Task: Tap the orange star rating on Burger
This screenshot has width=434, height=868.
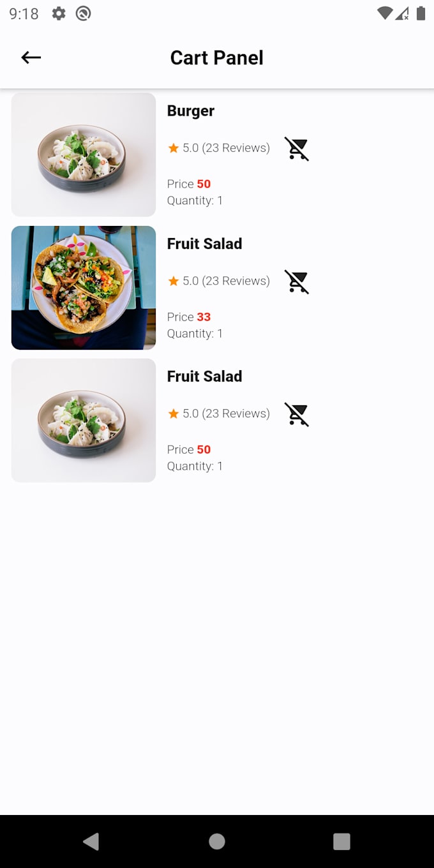Action: pyautogui.click(x=173, y=148)
